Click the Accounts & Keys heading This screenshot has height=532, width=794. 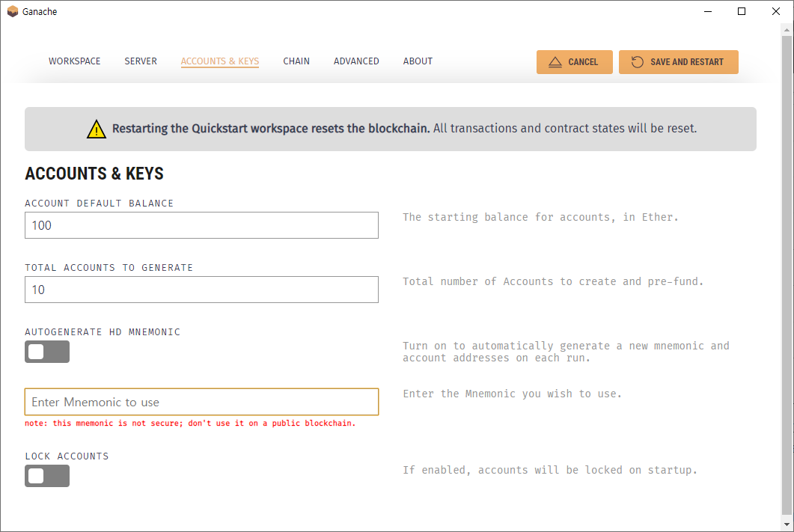point(94,174)
